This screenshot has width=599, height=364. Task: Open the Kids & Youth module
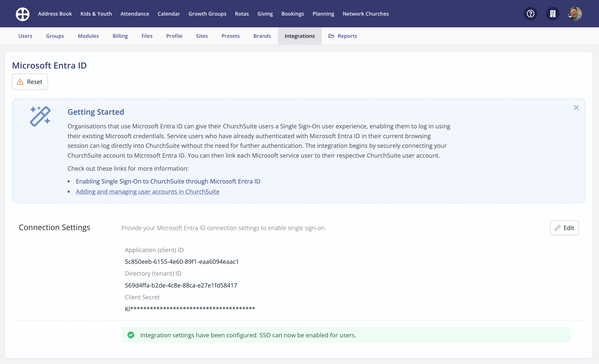click(x=96, y=14)
